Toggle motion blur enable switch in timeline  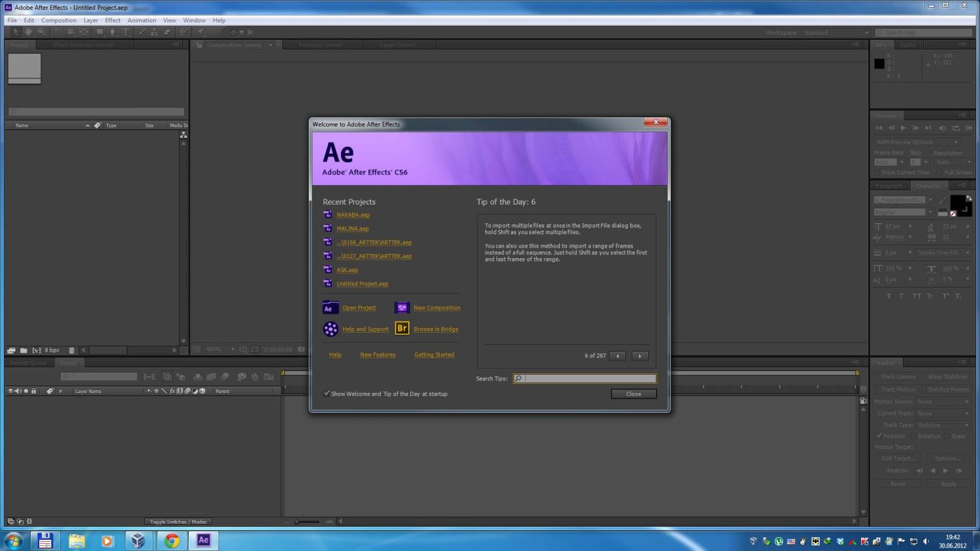pyautogui.click(x=224, y=376)
